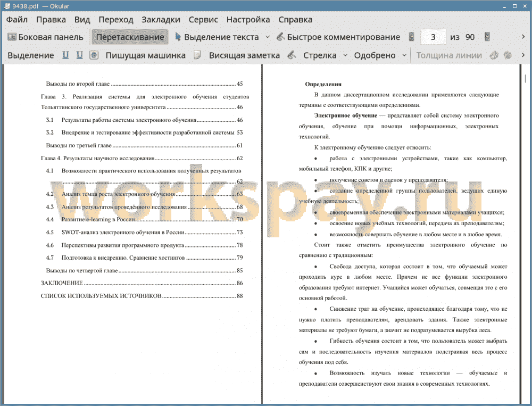Click the entry '4.4 Развитие e-learning в России'
Image resolution: width=532 pixels, height=406 pixels.
pos(145,220)
